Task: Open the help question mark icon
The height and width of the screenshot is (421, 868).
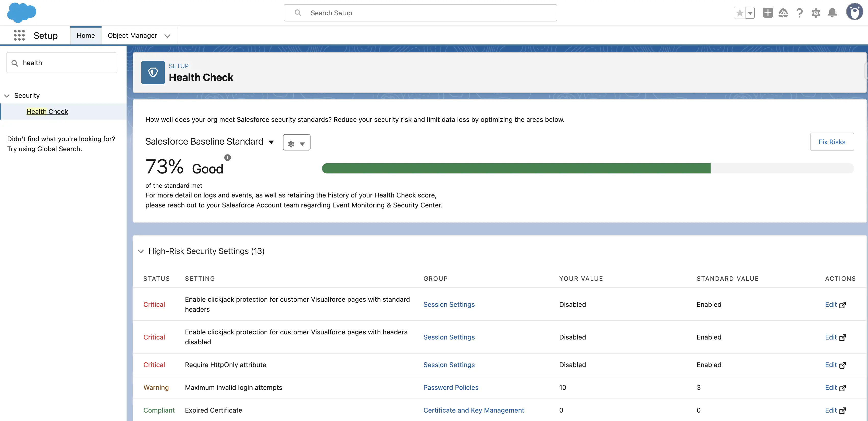Action: (799, 13)
